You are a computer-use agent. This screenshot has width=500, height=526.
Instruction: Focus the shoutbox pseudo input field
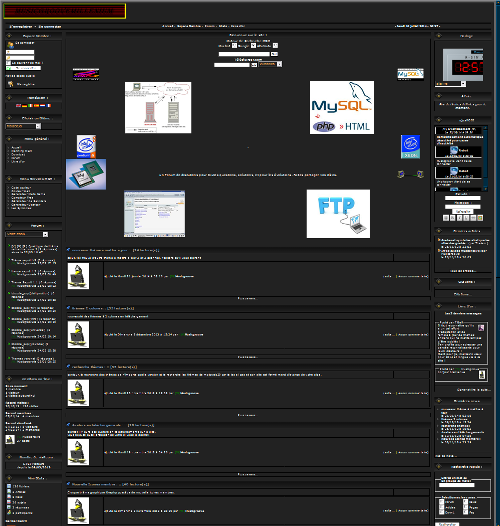[463, 198]
